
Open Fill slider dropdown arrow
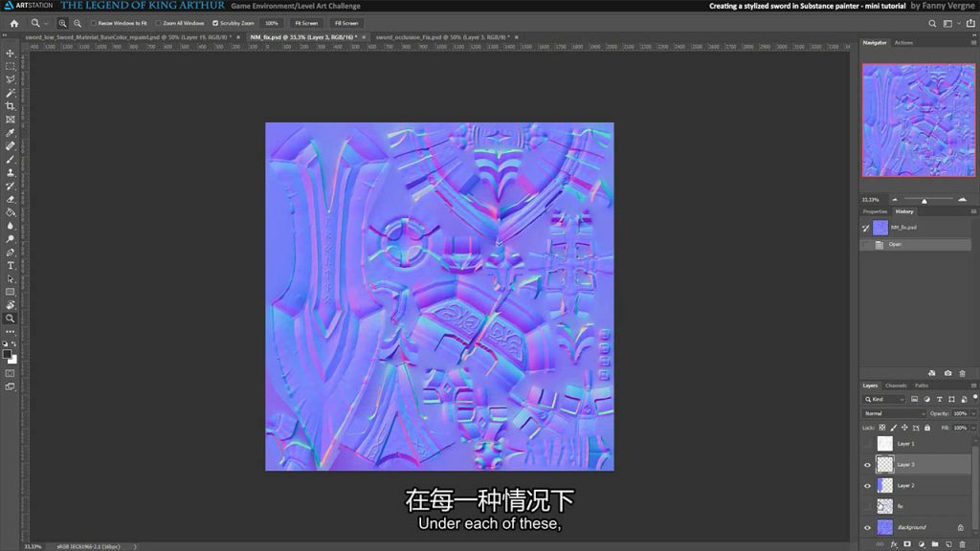pyautogui.click(x=973, y=428)
